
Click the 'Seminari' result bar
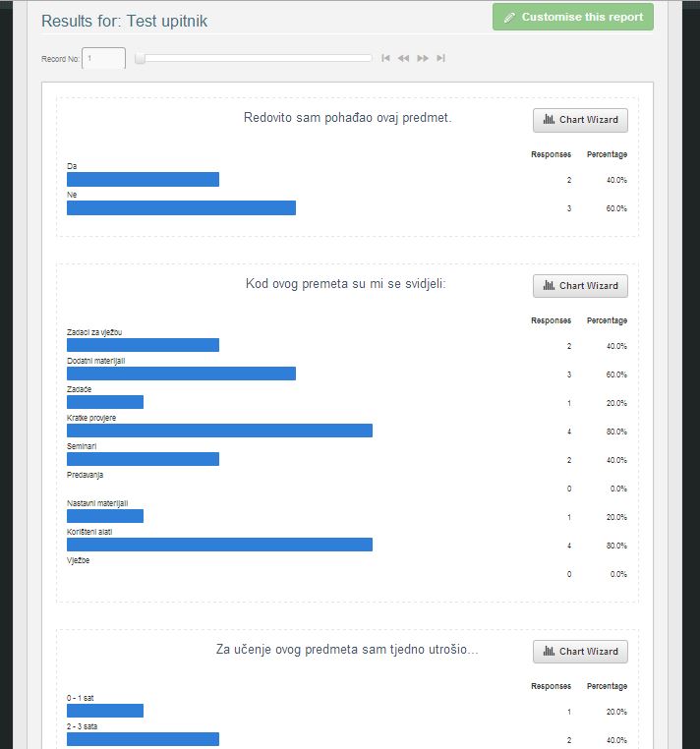(143, 459)
